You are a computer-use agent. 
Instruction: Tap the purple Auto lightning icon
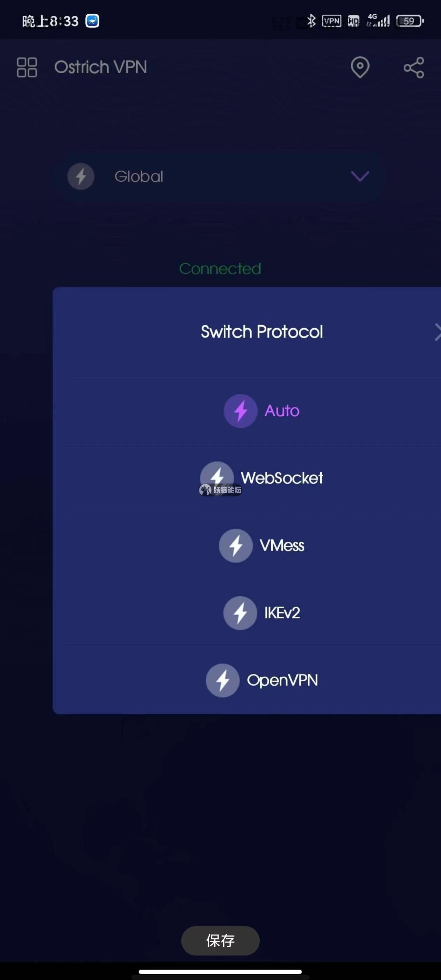[240, 411]
